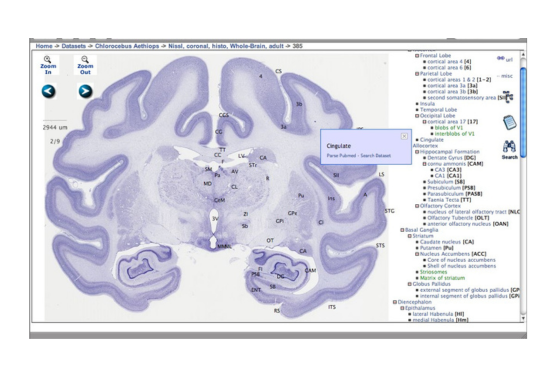
Task: Select cortical area 6 in tree
Action: [449, 68]
